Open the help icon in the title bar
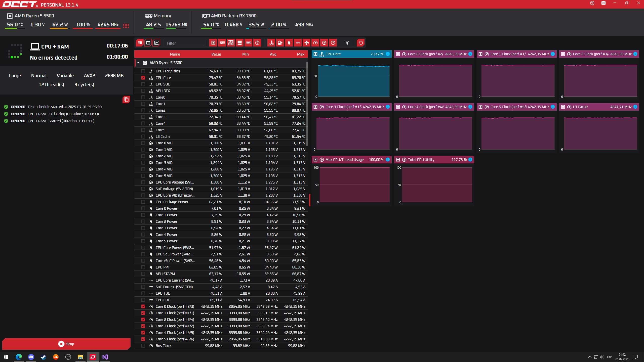This screenshot has height=362, width=644. pos(592,3)
